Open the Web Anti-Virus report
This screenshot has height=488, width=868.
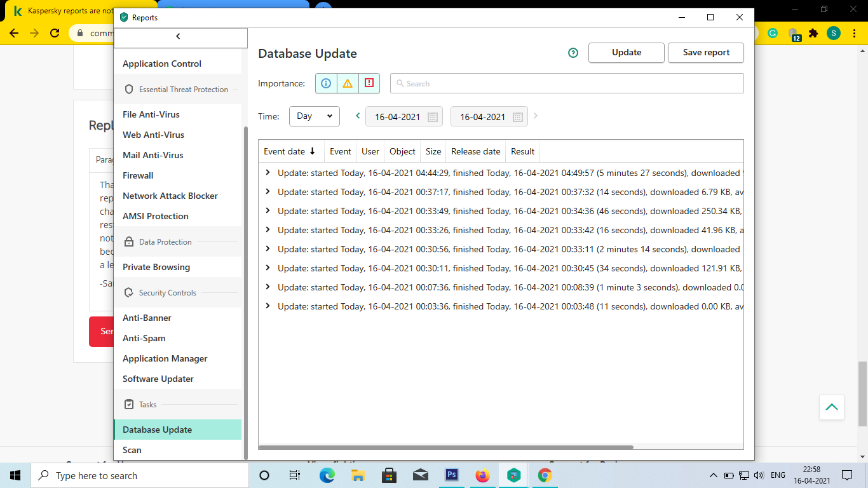click(177, 135)
